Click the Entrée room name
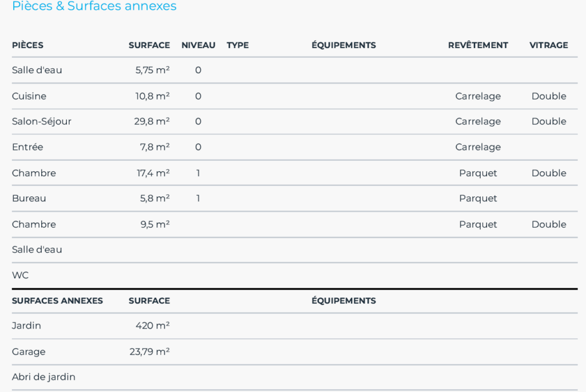Viewport: 586px width, 392px height. pyautogui.click(x=27, y=147)
